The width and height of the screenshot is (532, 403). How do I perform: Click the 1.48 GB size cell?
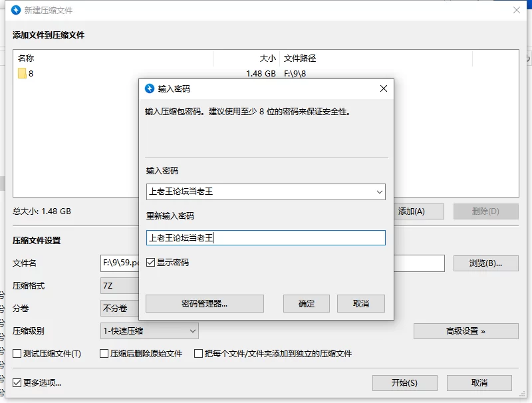click(261, 74)
